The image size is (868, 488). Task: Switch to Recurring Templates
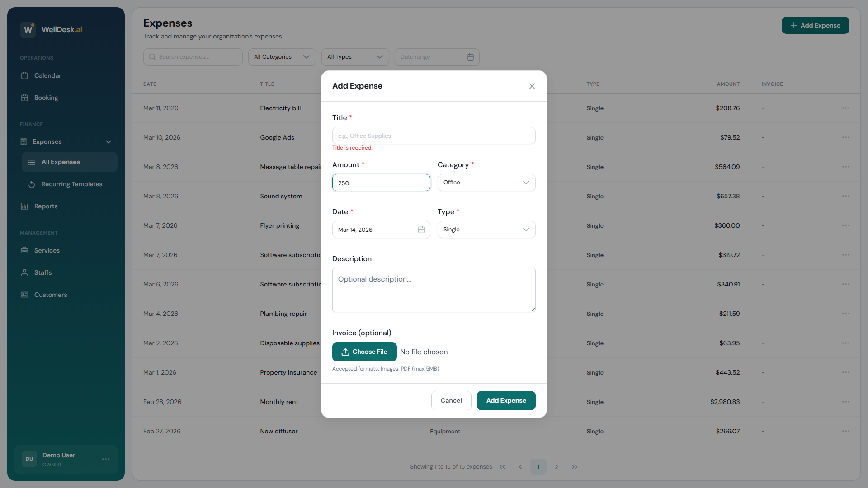point(71,184)
